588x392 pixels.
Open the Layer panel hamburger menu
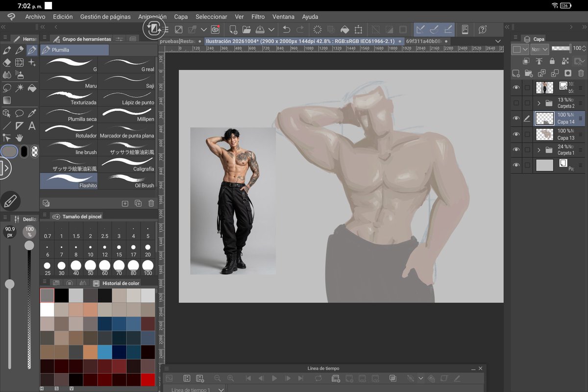pyautogui.click(x=514, y=38)
